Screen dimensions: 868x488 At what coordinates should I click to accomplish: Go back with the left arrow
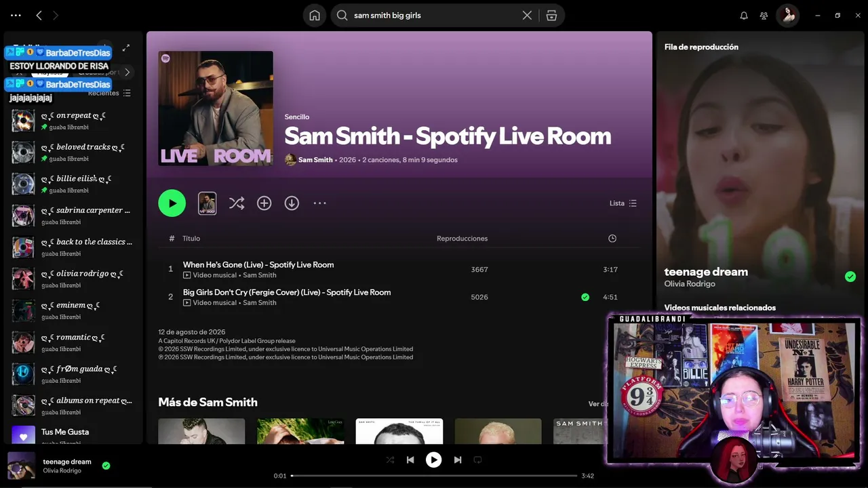39,15
